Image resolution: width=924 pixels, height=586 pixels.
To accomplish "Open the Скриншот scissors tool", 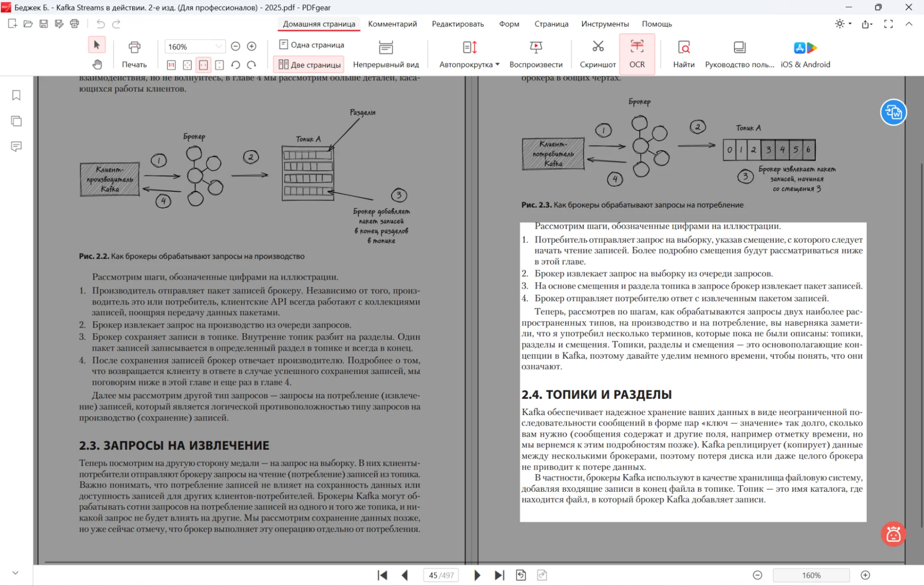I will 598,47.
